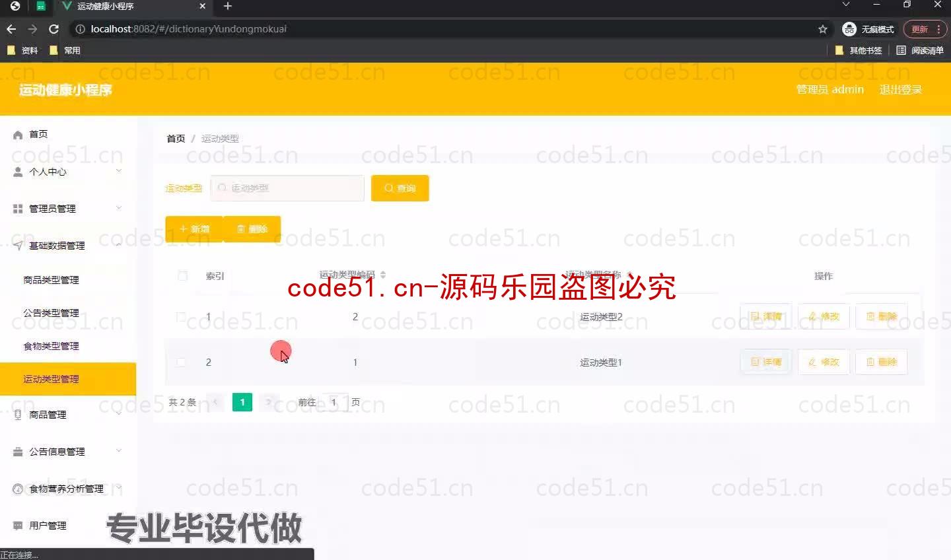
Task: Focus the 运动类型 search input field
Action: tap(287, 188)
